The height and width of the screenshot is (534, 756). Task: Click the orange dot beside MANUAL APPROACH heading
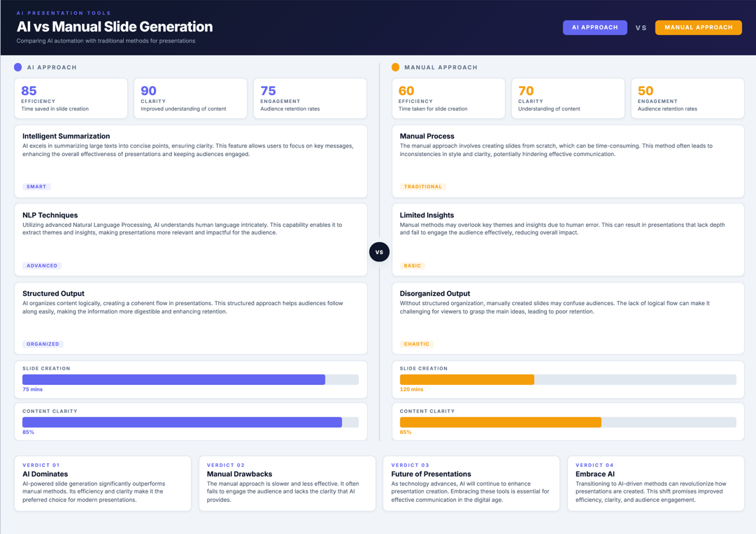395,67
